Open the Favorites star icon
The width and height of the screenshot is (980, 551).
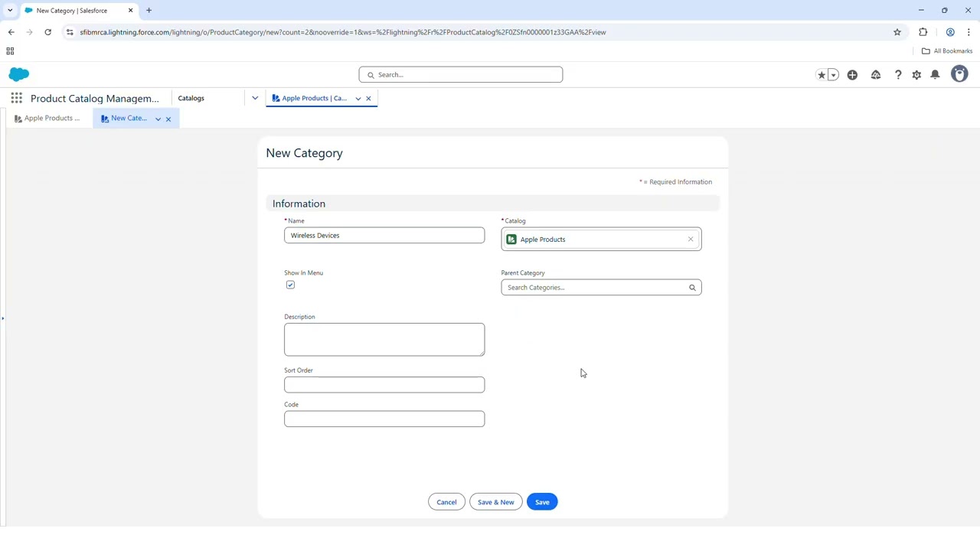point(822,75)
